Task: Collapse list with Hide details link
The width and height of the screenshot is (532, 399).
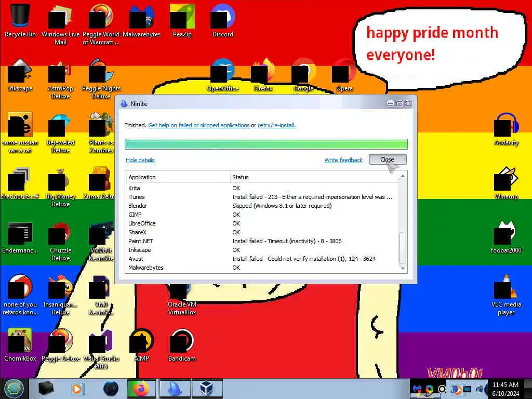Action: (x=140, y=160)
